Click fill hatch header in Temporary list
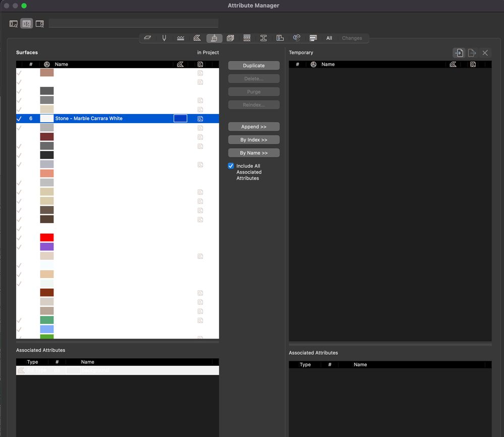This screenshot has height=437, width=504. click(453, 64)
